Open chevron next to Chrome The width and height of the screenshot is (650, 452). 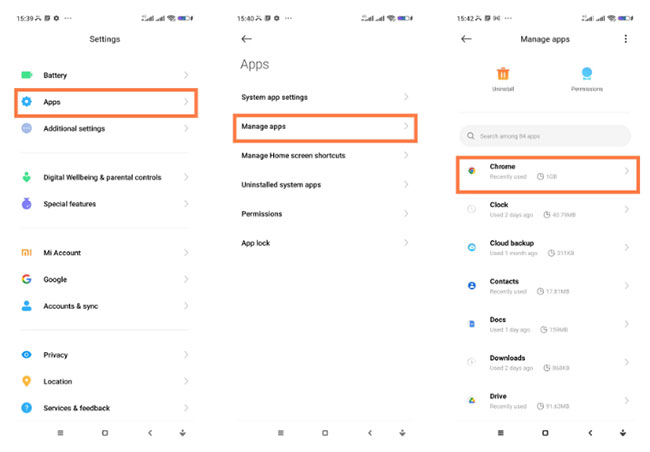(626, 171)
